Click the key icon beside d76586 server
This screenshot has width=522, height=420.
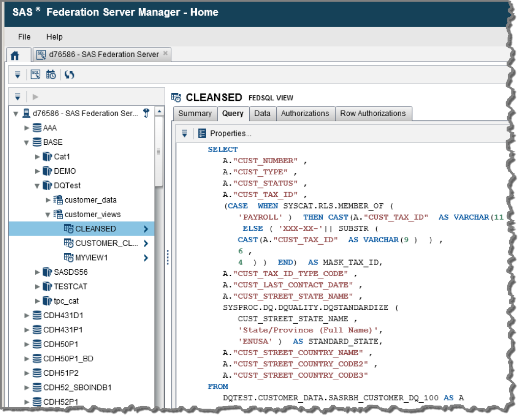coord(146,113)
